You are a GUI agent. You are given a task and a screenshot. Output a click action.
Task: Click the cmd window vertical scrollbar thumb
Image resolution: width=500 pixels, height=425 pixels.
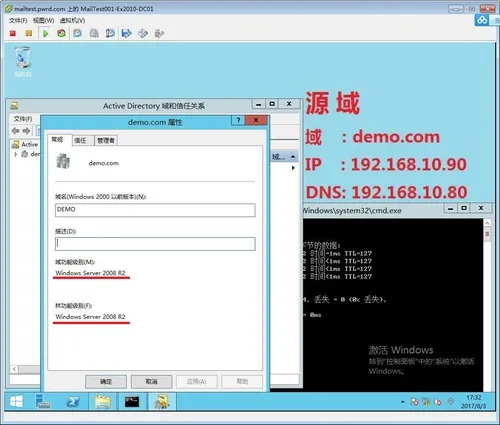click(487, 234)
